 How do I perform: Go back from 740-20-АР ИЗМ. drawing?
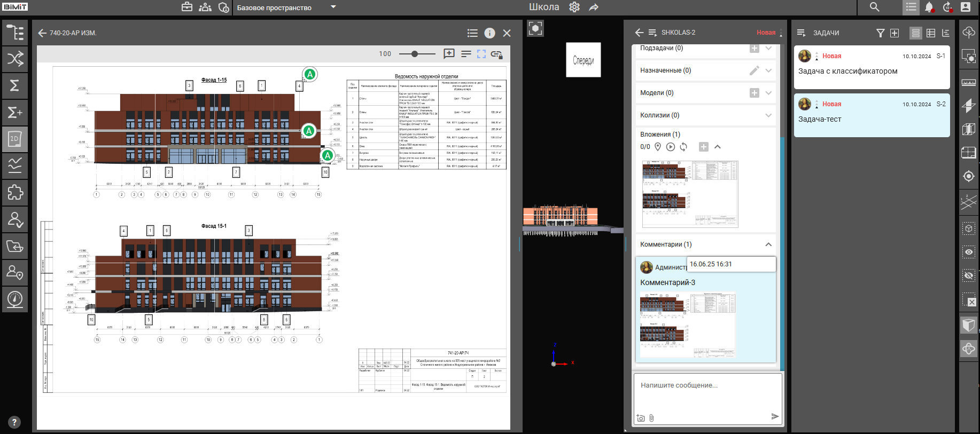(42, 33)
